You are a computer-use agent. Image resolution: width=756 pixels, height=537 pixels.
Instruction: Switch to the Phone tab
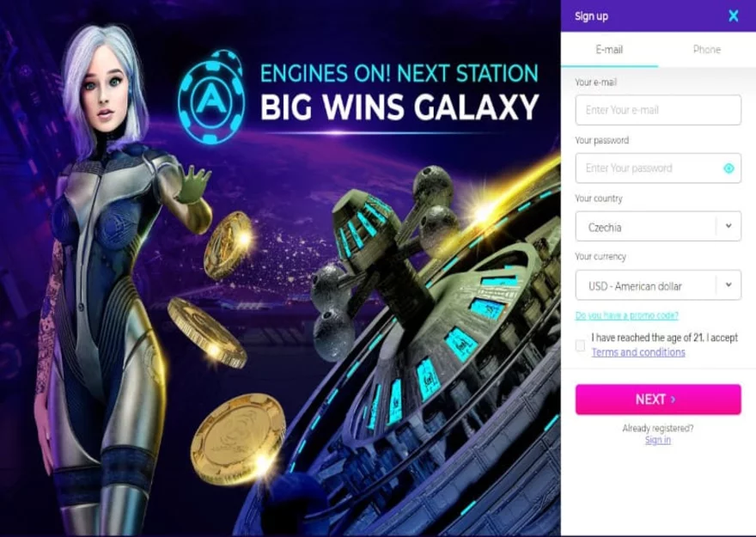point(707,50)
